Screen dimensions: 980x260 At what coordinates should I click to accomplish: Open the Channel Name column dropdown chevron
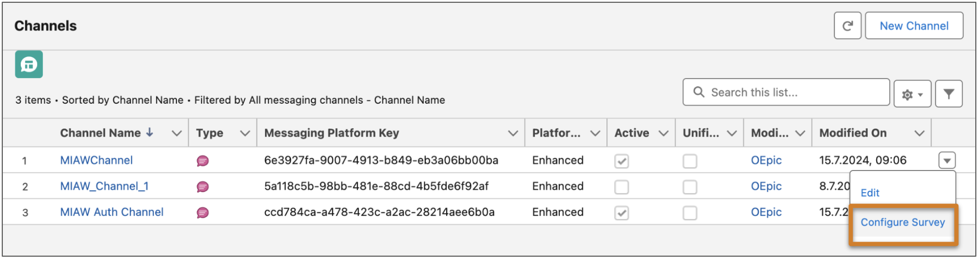[x=177, y=133]
